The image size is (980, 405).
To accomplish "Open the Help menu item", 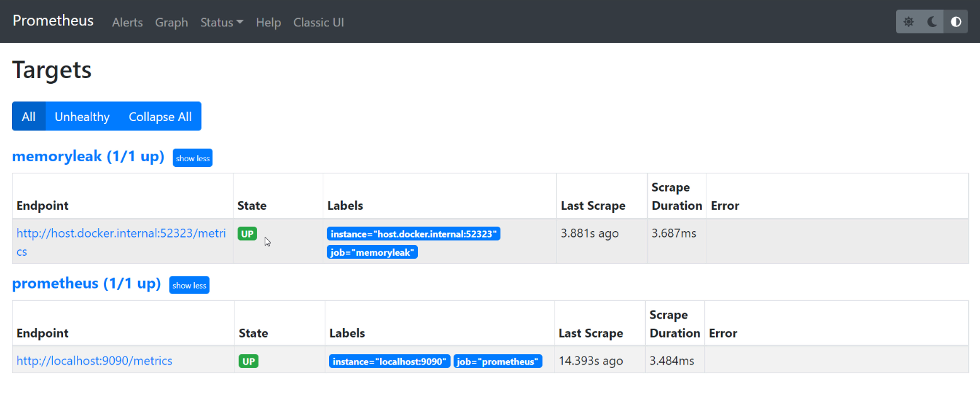I will pyautogui.click(x=268, y=22).
